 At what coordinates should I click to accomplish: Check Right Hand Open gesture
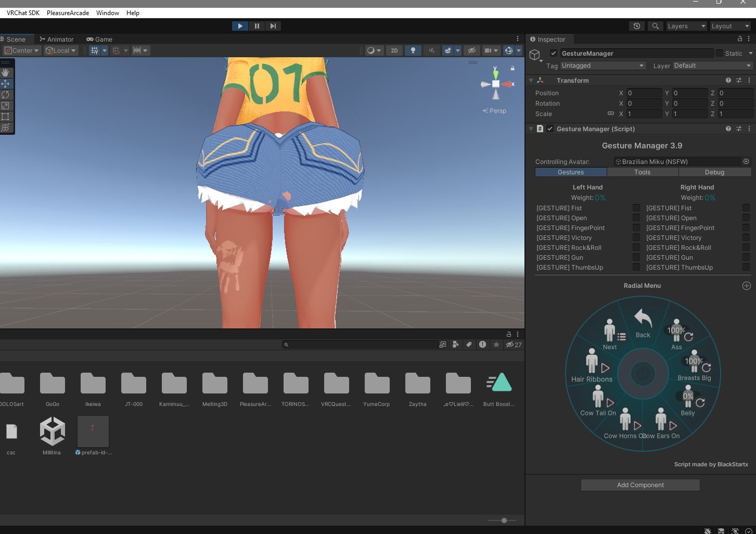pyautogui.click(x=746, y=218)
